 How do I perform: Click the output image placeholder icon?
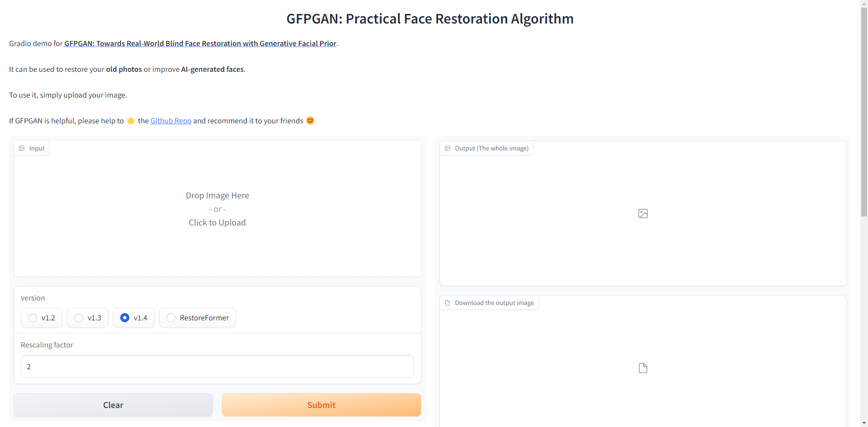[643, 213]
